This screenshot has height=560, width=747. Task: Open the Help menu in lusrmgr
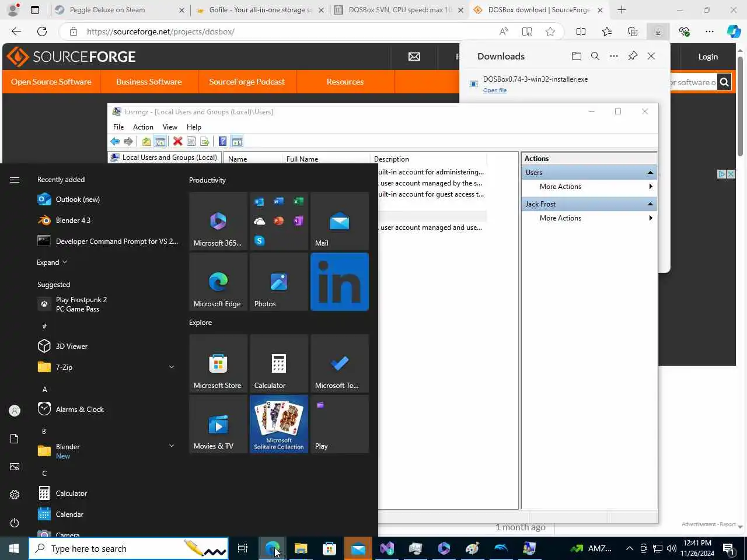coord(194,127)
